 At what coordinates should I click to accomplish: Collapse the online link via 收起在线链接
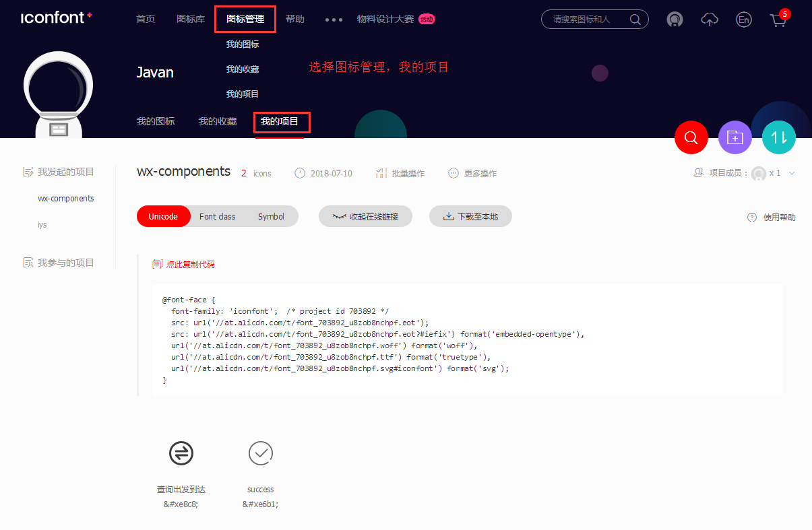point(365,216)
